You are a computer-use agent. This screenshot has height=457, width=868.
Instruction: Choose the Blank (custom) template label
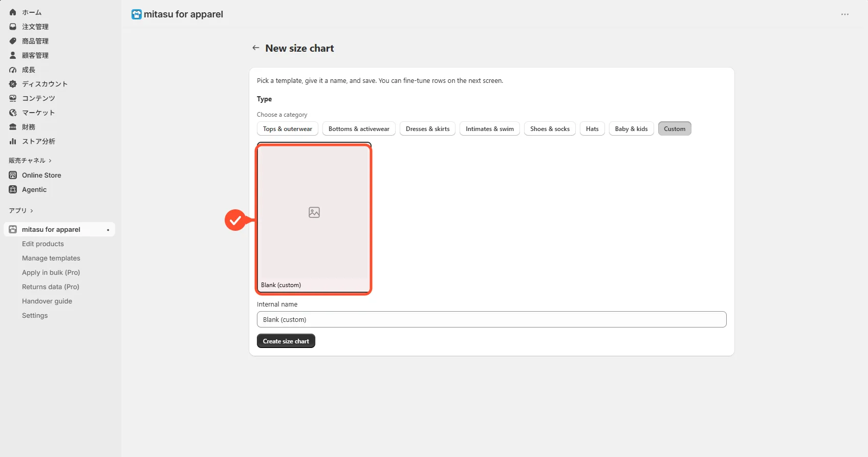(281, 285)
